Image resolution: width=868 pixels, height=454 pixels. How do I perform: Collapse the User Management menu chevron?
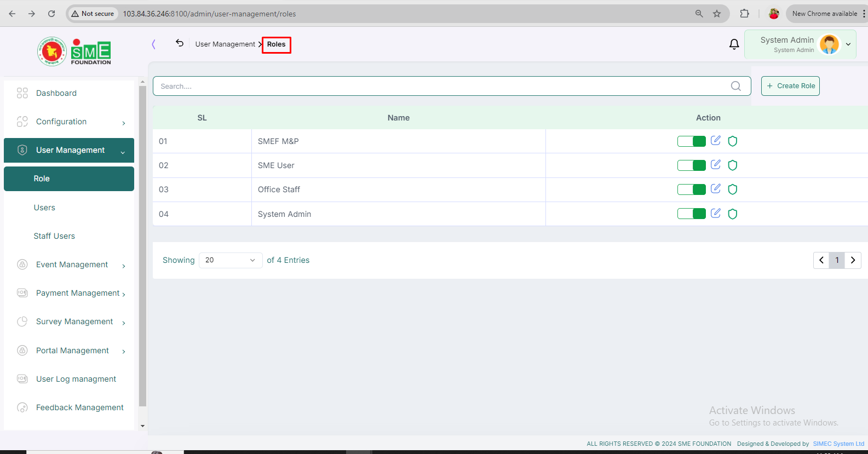123,152
